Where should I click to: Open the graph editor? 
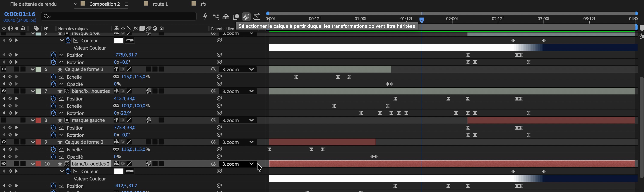click(x=257, y=17)
